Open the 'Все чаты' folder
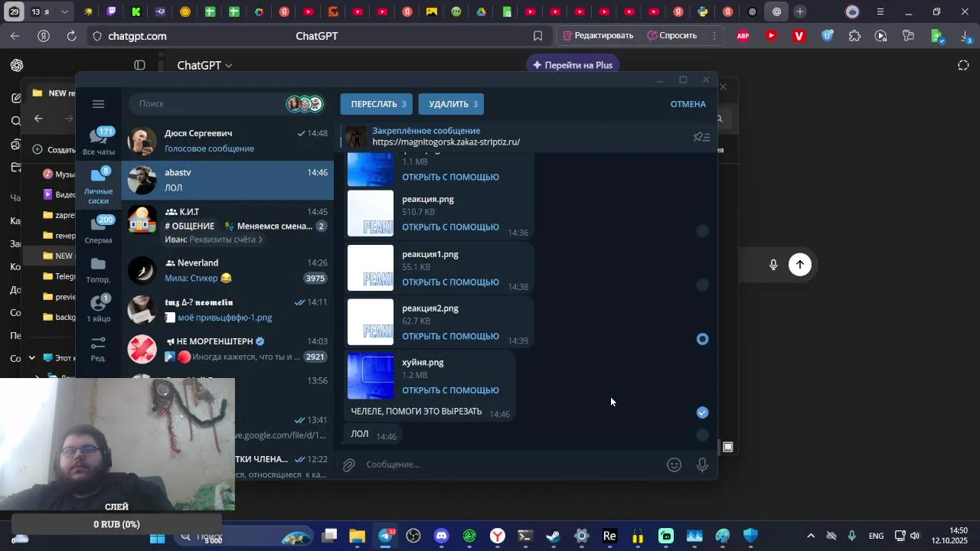Viewport: 980px width, 551px height. (99, 142)
